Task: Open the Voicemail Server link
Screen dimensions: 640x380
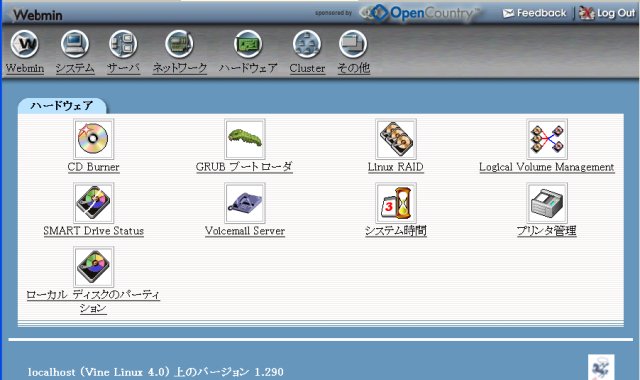Action: tap(244, 231)
